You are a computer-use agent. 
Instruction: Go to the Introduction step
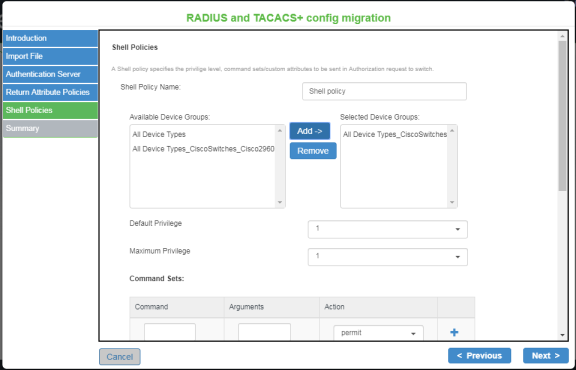tap(50, 39)
